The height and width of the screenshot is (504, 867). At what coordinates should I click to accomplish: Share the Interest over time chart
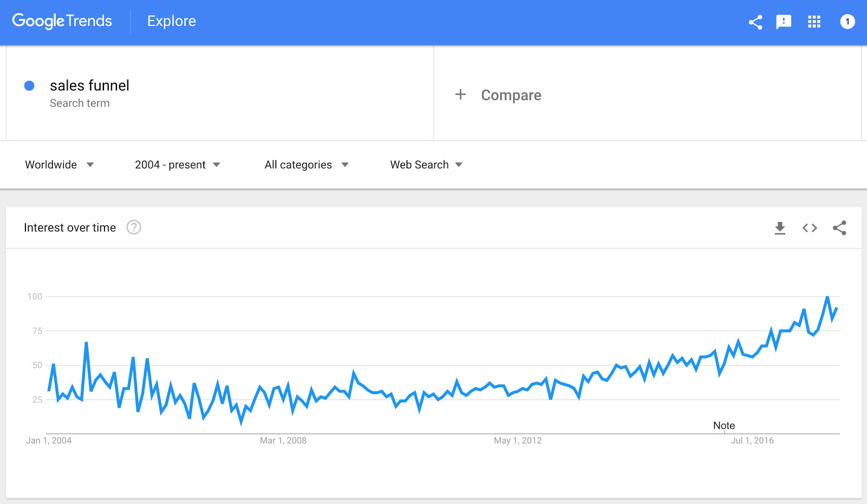coord(839,228)
